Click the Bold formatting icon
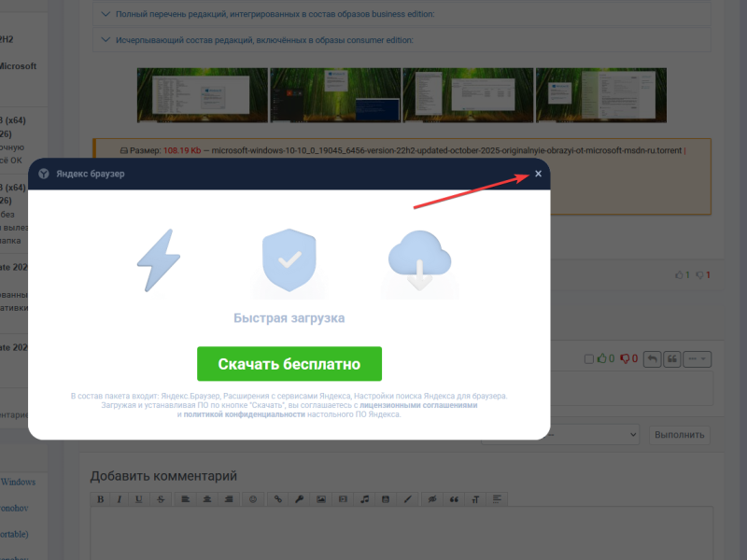Image resolution: width=747 pixels, height=560 pixels. [x=101, y=499]
